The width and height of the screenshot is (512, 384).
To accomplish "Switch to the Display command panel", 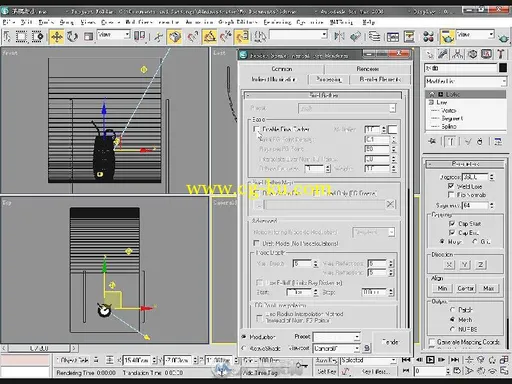I will point(487,54).
